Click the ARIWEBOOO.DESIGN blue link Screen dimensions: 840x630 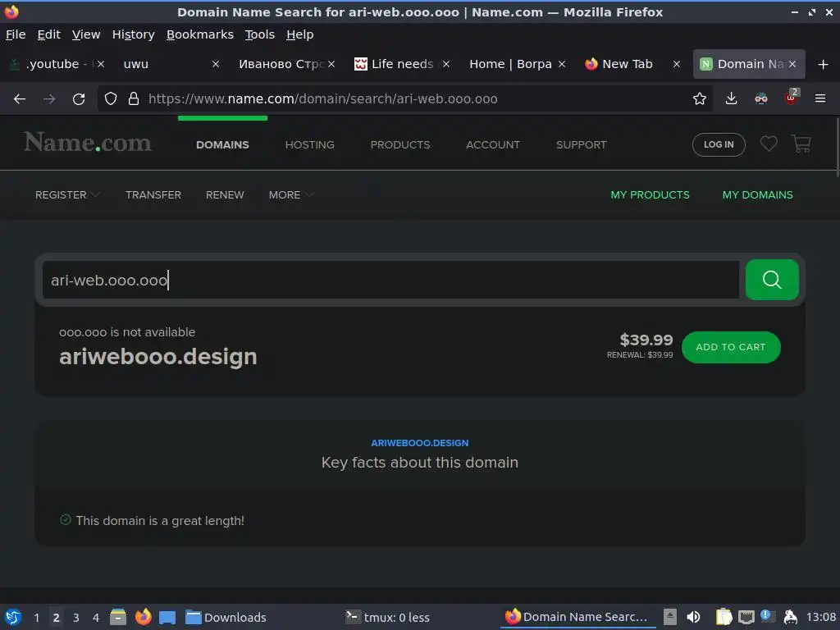(419, 443)
